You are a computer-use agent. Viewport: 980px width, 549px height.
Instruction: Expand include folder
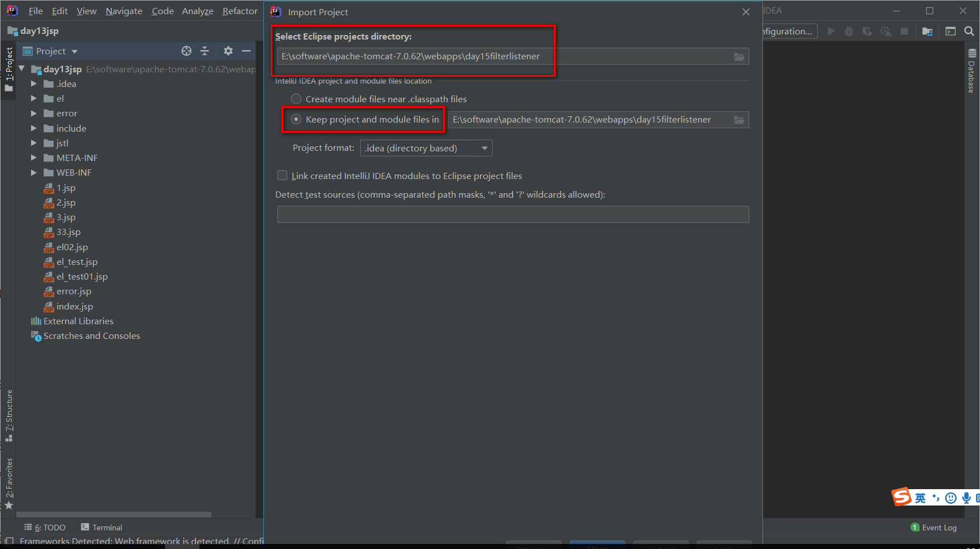(33, 128)
